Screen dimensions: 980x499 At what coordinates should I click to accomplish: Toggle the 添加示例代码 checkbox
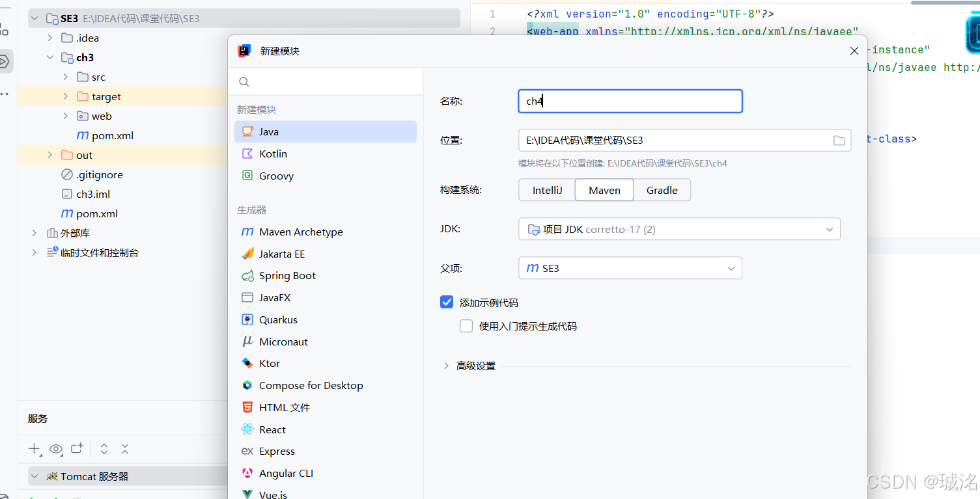click(447, 302)
